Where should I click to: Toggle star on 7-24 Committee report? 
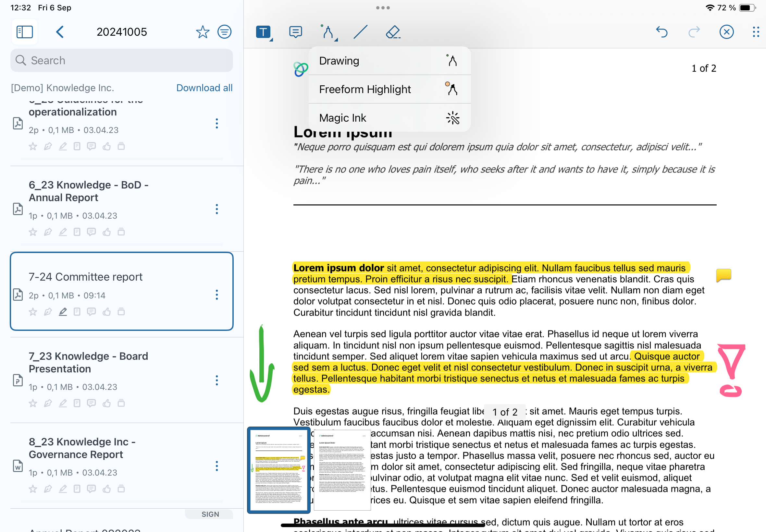coord(33,312)
